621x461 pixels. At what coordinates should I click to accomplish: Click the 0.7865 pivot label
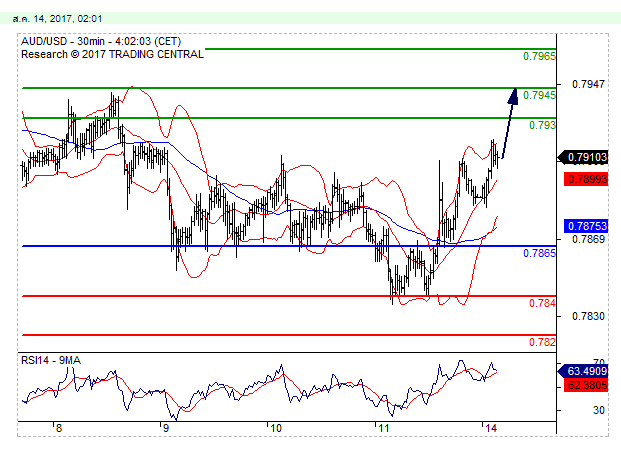(539, 253)
